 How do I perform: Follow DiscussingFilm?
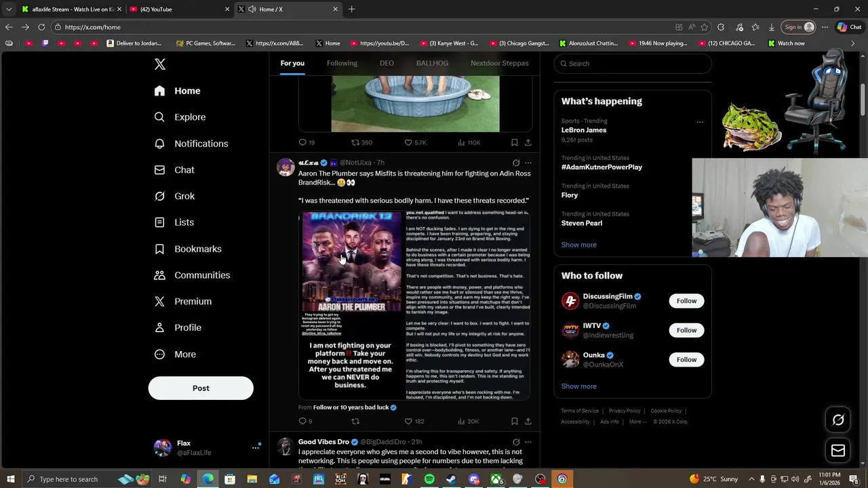click(686, 301)
